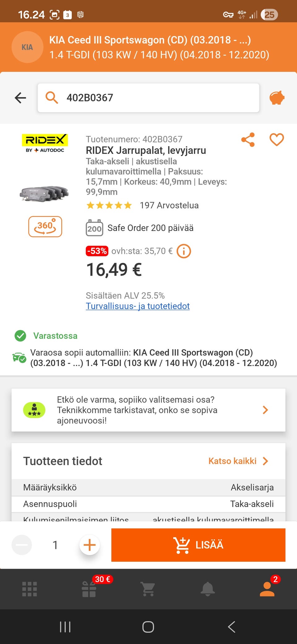Decrease quantity with minus button
The image size is (297, 644).
(22, 545)
